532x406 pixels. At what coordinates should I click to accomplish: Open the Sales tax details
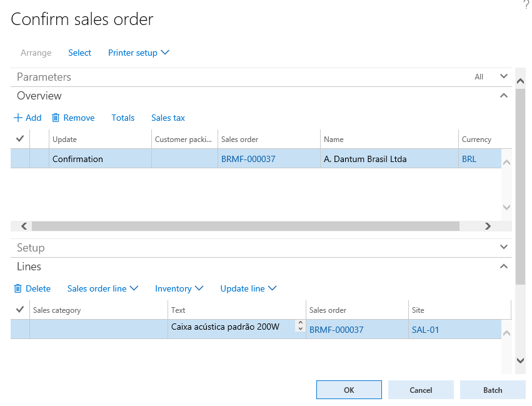(168, 118)
